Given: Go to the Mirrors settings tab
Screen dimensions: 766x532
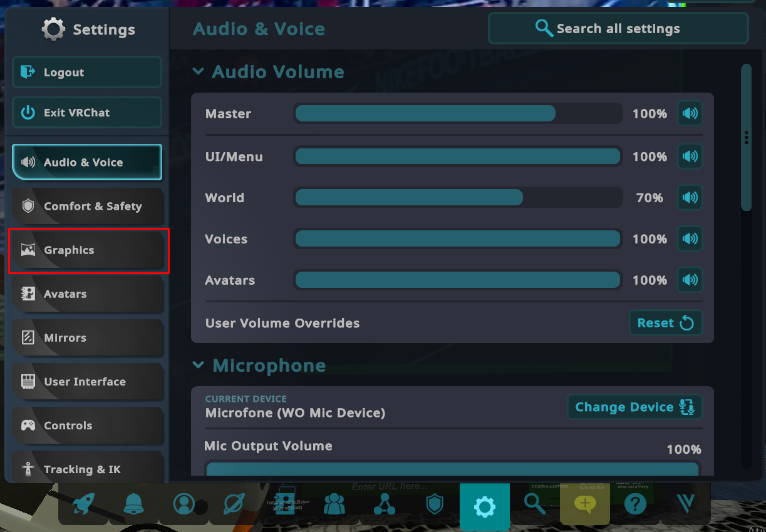Looking at the screenshot, I should [x=87, y=337].
